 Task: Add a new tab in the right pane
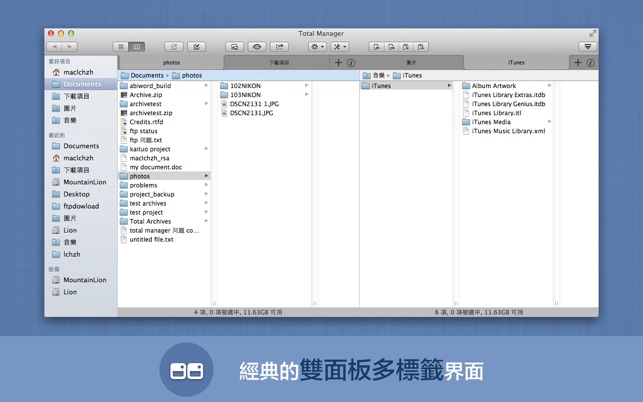tap(578, 63)
